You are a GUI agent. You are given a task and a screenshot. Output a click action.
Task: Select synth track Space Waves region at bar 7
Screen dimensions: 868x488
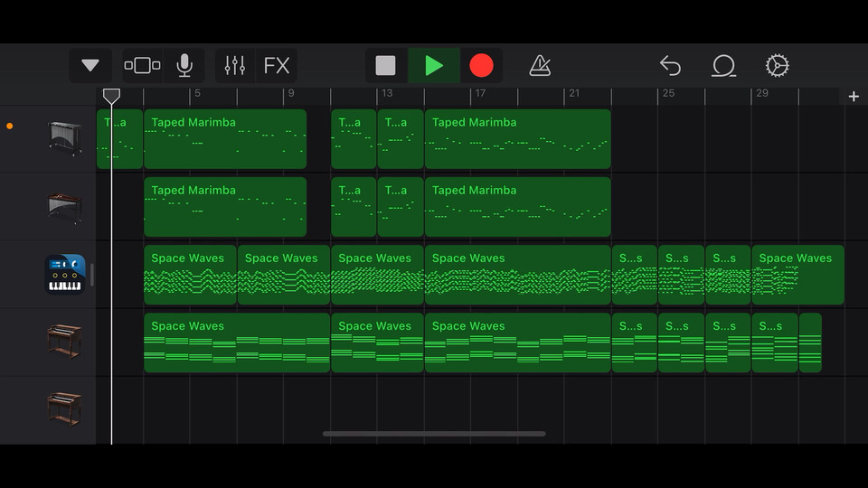pyautogui.click(x=283, y=275)
